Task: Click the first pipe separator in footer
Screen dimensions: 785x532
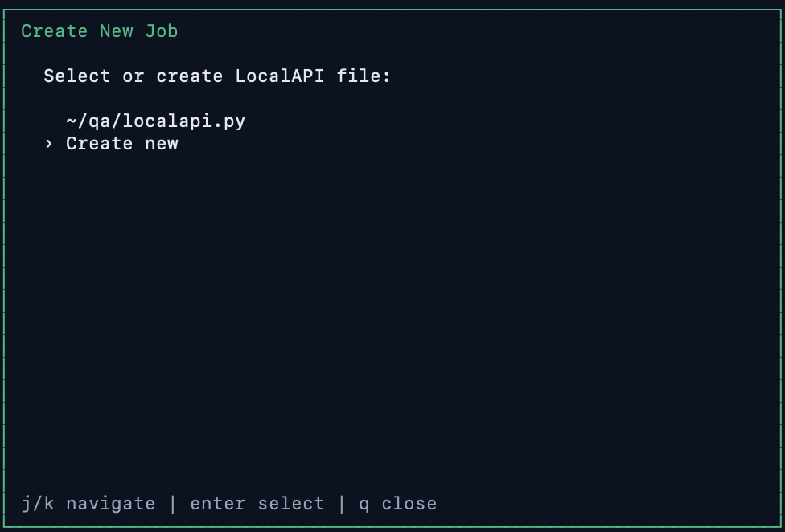Action: pyautogui.click(x=172, y=503)
